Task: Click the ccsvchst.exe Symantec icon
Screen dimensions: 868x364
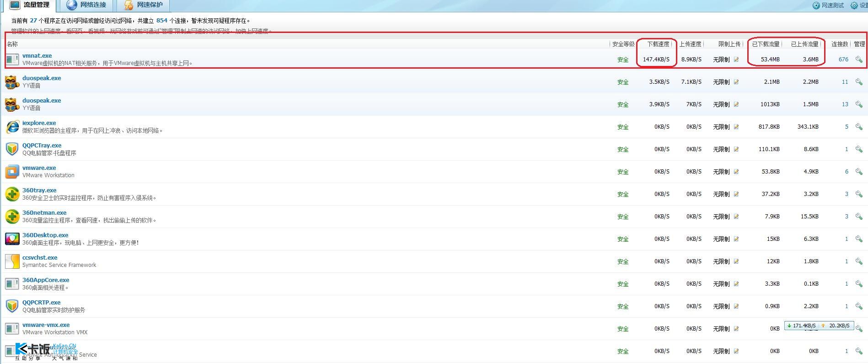Action: [12, 261]
